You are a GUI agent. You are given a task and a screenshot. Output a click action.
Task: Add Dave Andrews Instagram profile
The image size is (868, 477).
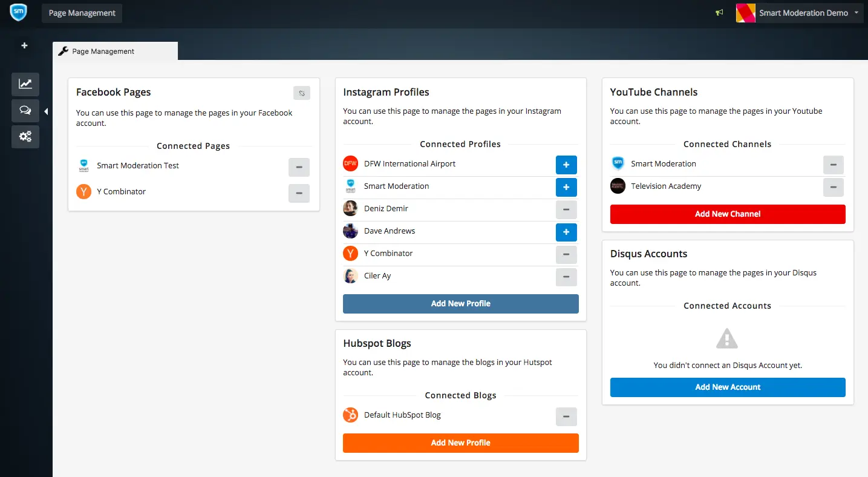566,232
